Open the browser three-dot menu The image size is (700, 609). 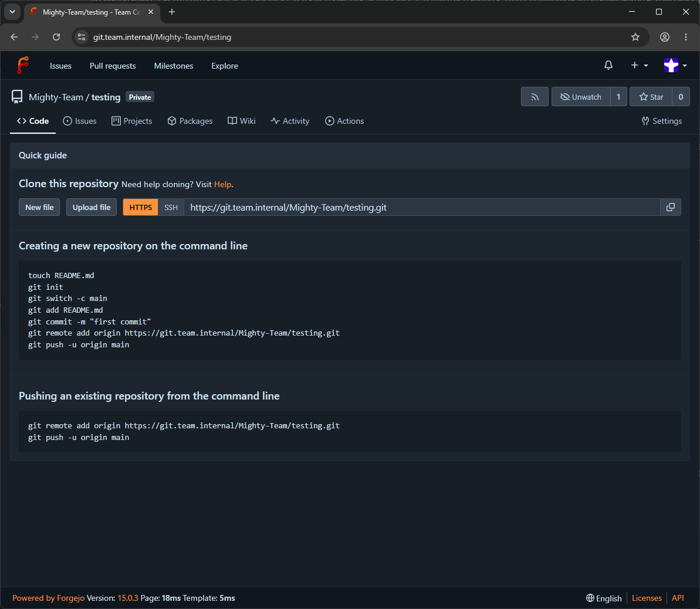(x=686, y=37)
